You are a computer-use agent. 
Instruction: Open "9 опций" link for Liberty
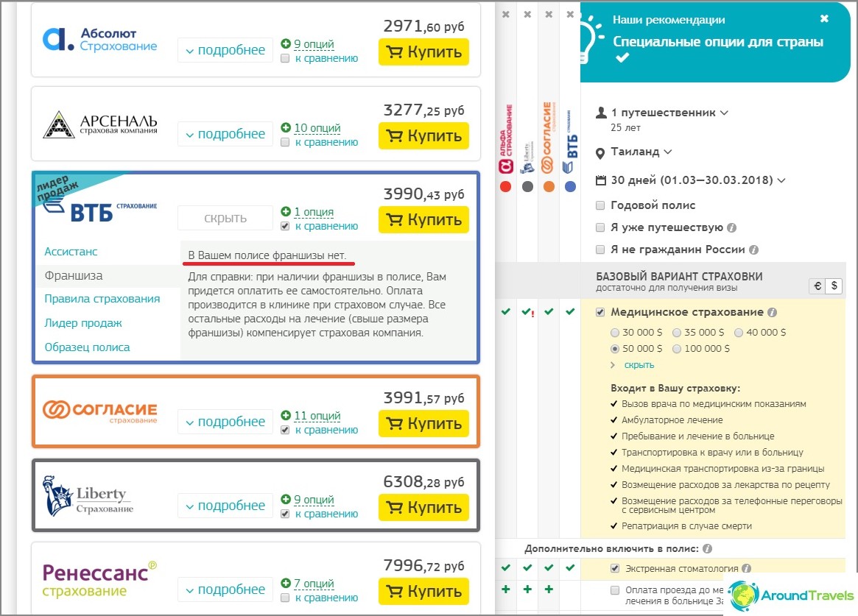(314, 500)
